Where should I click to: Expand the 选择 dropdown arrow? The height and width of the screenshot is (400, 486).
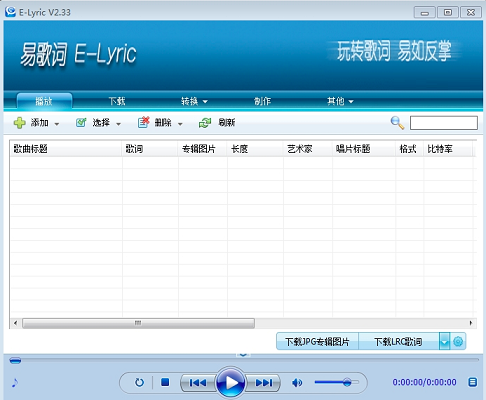click(118, 124)
